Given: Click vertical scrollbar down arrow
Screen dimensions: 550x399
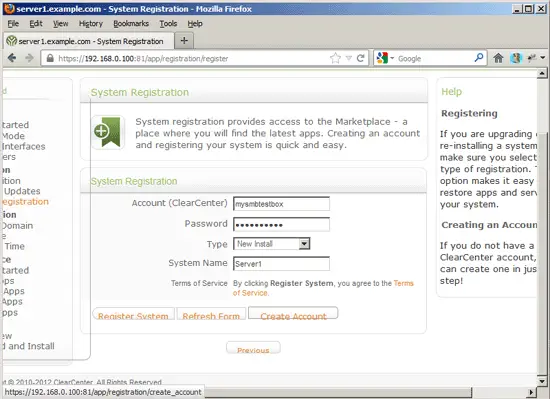Looking at the screenshot, I should pyautogui.click(x=542, y=381).
